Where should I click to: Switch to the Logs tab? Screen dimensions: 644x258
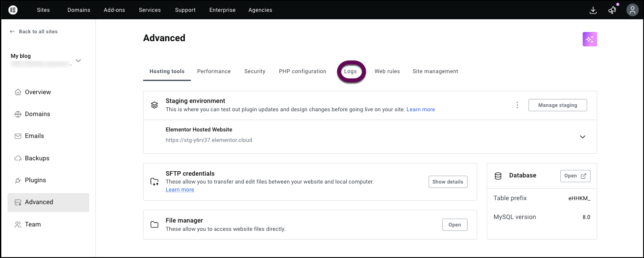tap(351, 71)
